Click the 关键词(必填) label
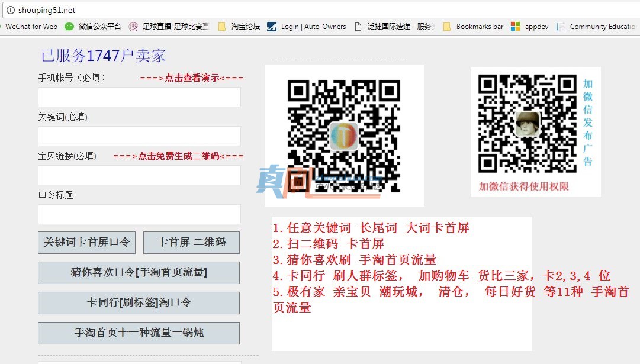Screen dimensions: 640x364 coord(63,117)
